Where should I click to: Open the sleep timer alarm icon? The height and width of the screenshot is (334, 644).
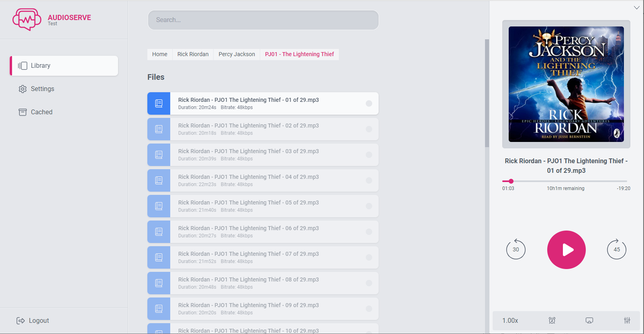tap(552, 320)
